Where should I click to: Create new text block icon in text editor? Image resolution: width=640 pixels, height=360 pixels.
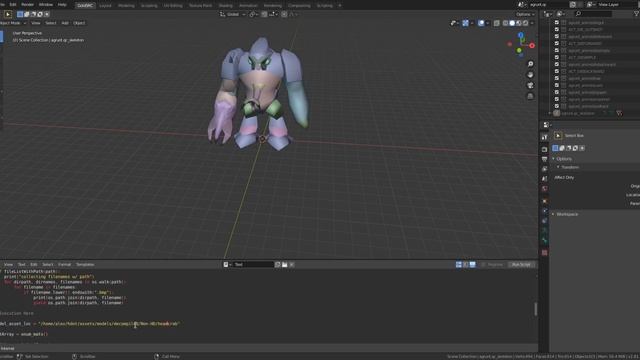pyautogui.click(x=278, y=265)
